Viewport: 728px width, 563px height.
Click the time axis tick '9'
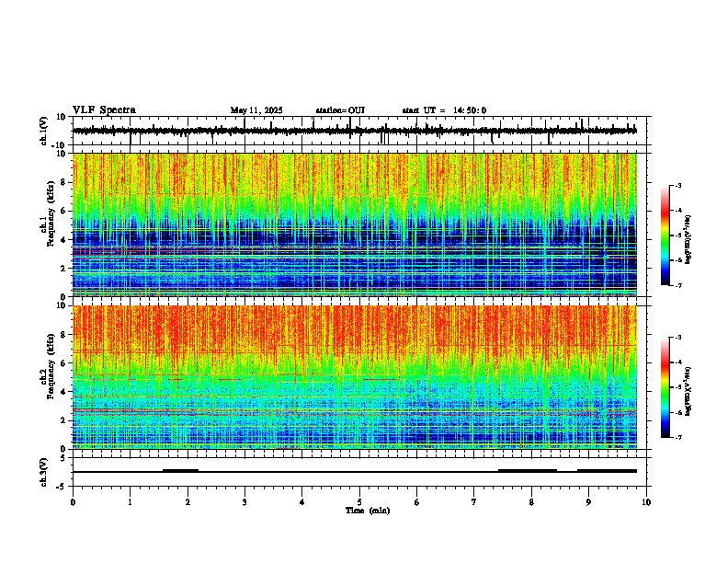[x=588, y=502]
